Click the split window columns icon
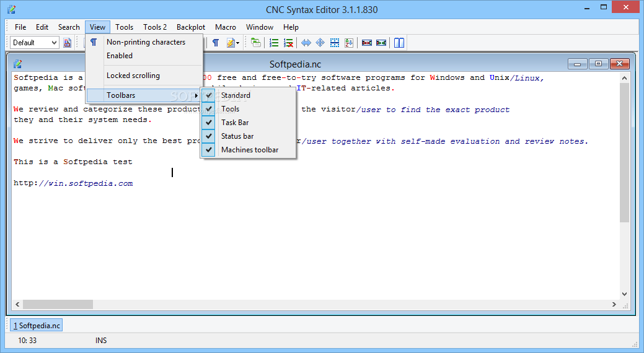644x353 pixels. [x=399, y=43]
